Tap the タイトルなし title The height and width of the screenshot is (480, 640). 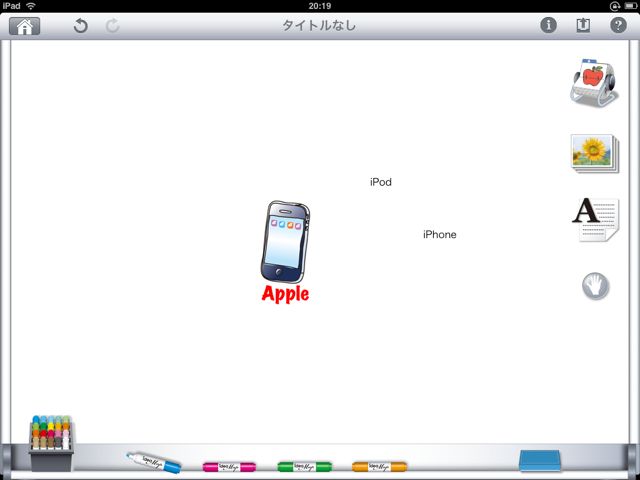click(319, 26)
